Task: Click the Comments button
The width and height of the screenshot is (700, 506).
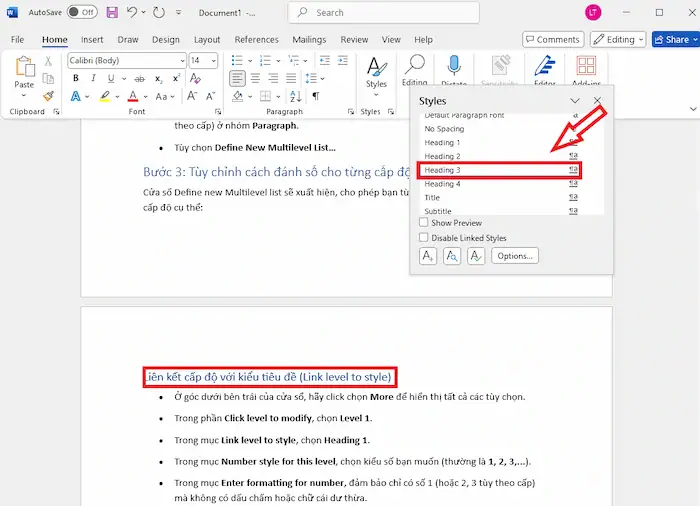Action: pos(552,39)
